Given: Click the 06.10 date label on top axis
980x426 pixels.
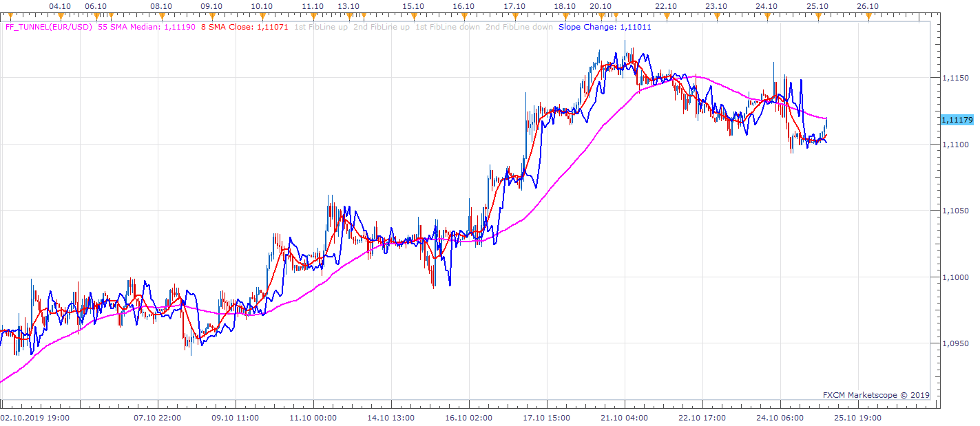Looking at the screenshot, I should pos(95,6).
